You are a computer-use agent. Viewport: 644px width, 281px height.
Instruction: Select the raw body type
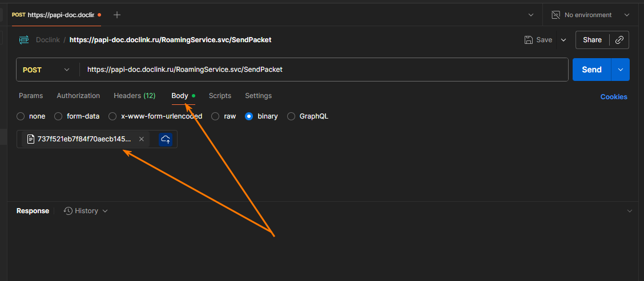pyautogui.click(x=215, y=116)
